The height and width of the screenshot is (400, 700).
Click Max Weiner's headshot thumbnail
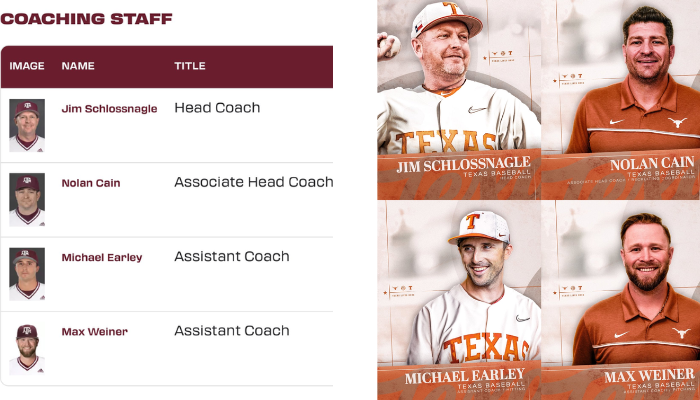click(x=27, y=349)
